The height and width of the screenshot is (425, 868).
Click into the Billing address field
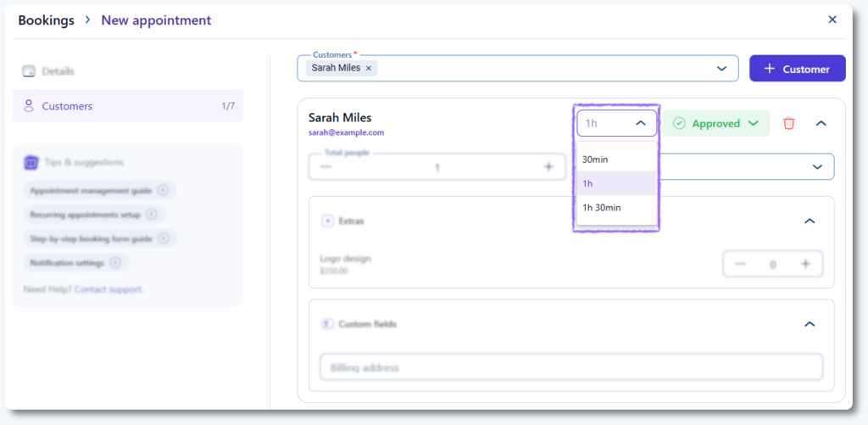pyautogui.click(x=570, y=367)
